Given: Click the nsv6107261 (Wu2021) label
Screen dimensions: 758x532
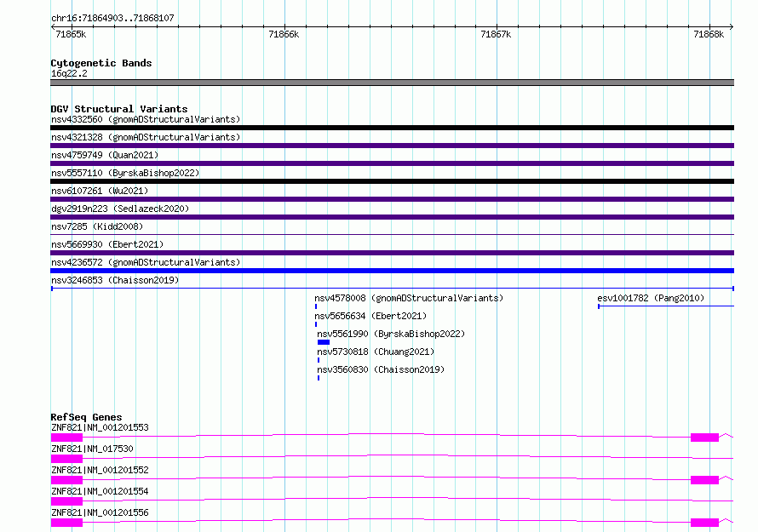Looking at the screenshot, I should pos(100,191).
